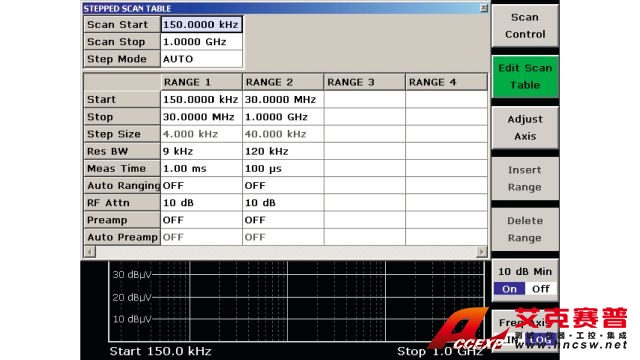Select Range 1 Auto Ranging OFF cell
The height and width of the screenshot is (360, 640).
pos(202,186)
